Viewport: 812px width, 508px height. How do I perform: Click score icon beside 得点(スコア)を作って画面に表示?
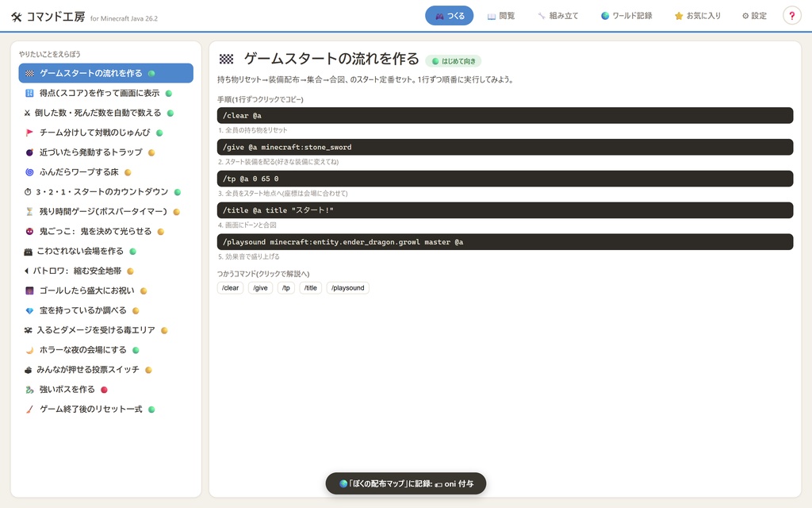(29, 94)
